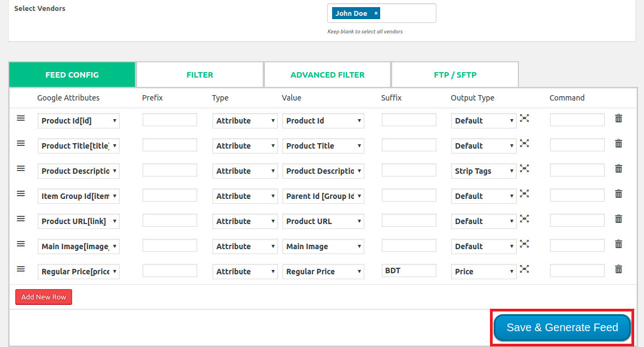The image size is (644, 347).
Task: Switch to the FTP / SFTP tab
Action: coord(455,74)
